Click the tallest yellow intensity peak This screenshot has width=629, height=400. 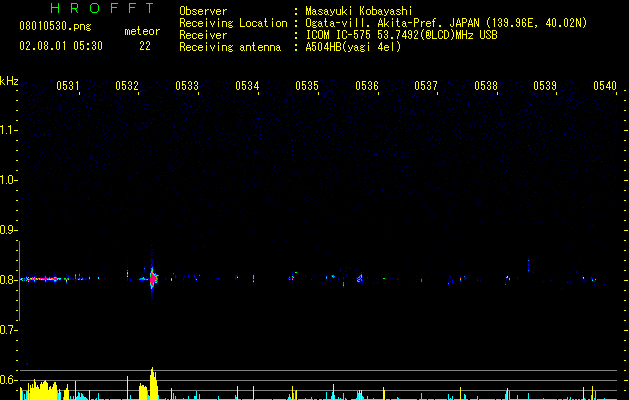pos(152,383)
